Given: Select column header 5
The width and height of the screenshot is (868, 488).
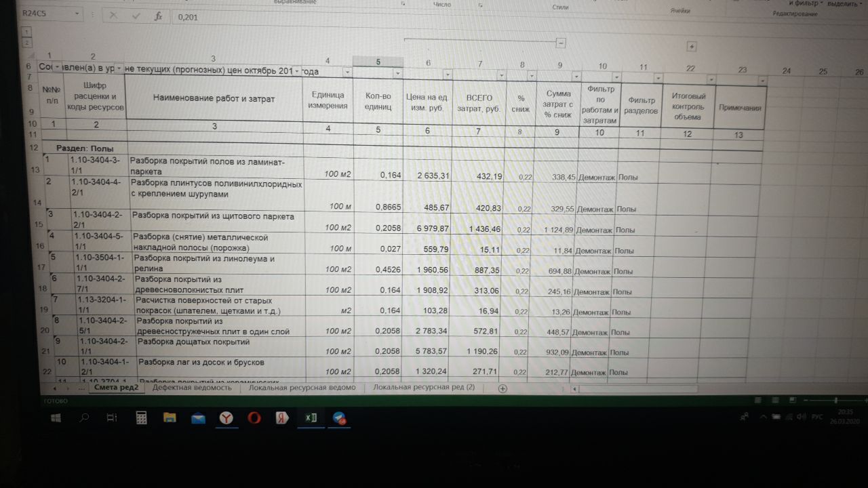Looking at the screenshot, I should tap(378, 62).
